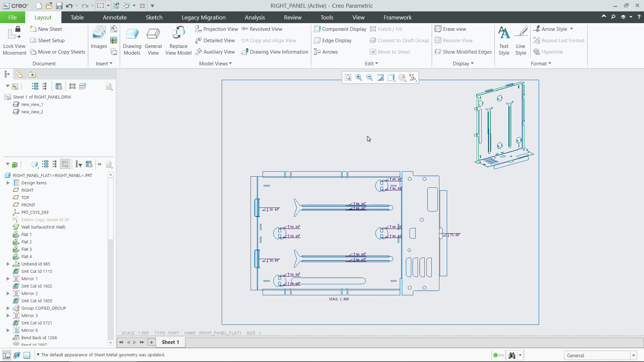Click Drawing View Information button
The image size is (644, 362).
click(275, 52)
